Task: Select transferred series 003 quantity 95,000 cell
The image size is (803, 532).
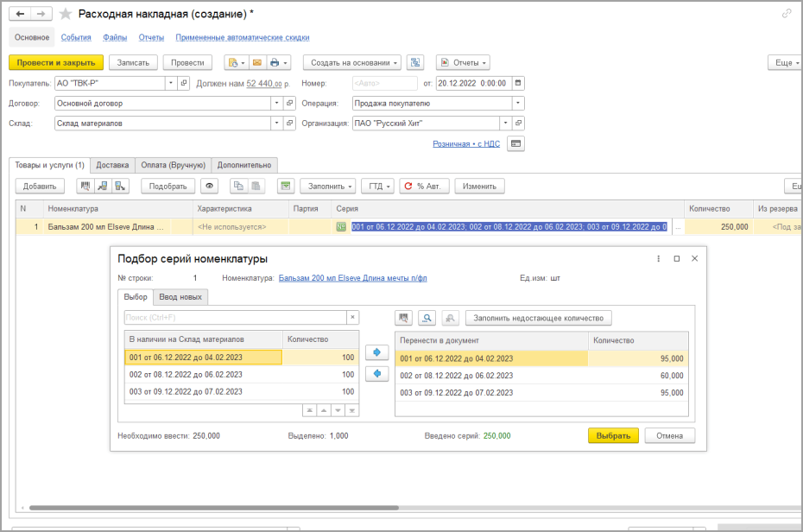Action: pos(637,393)
